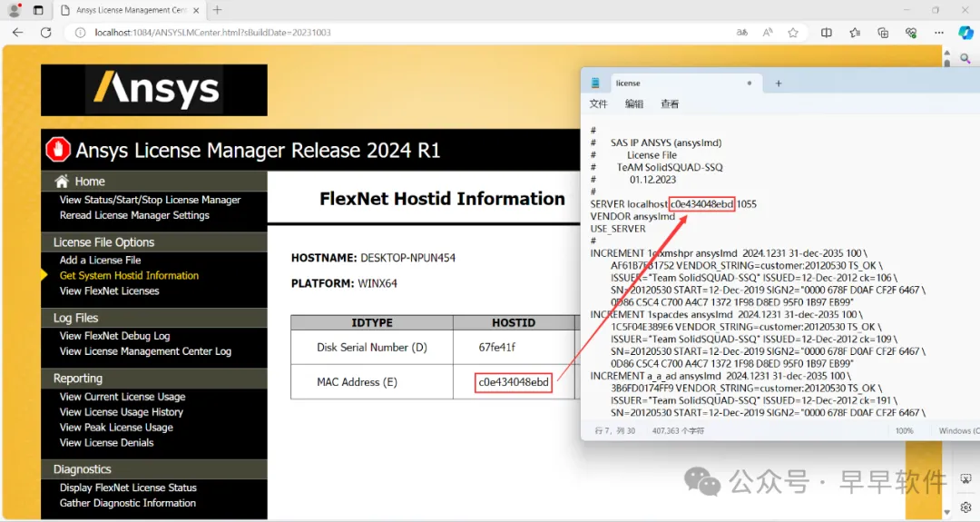980x522 pixels.
Task: Open Display FlexNet License Status
Action: click(x=128, y=488)
